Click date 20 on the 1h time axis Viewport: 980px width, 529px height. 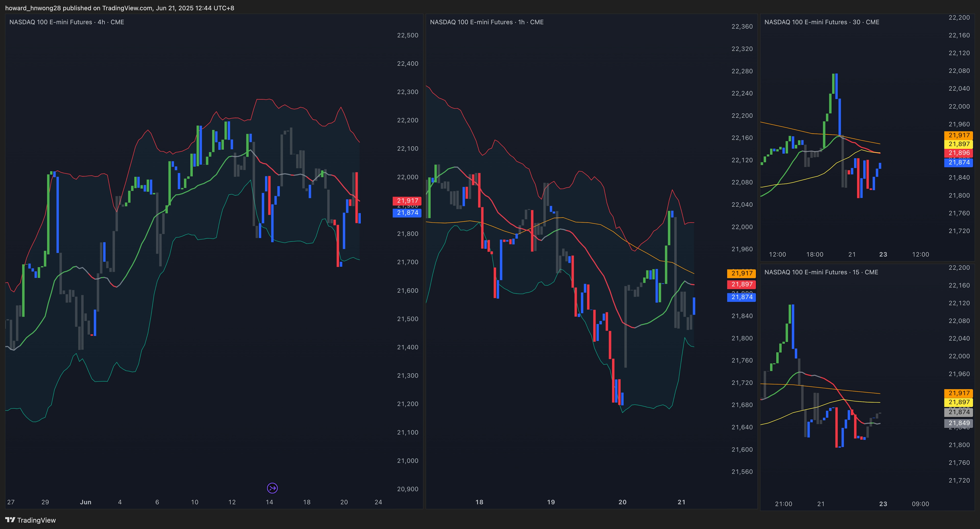pos(622,502)
